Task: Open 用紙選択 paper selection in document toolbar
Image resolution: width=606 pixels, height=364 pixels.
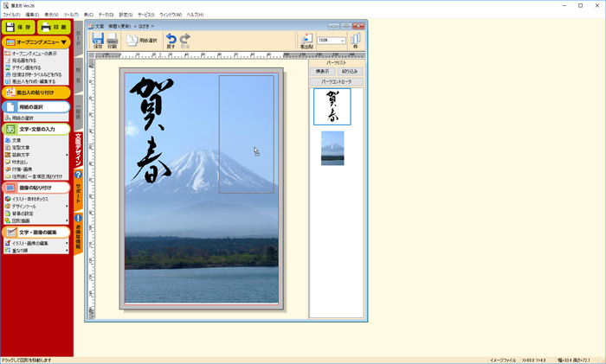Action: coord(142,40)
